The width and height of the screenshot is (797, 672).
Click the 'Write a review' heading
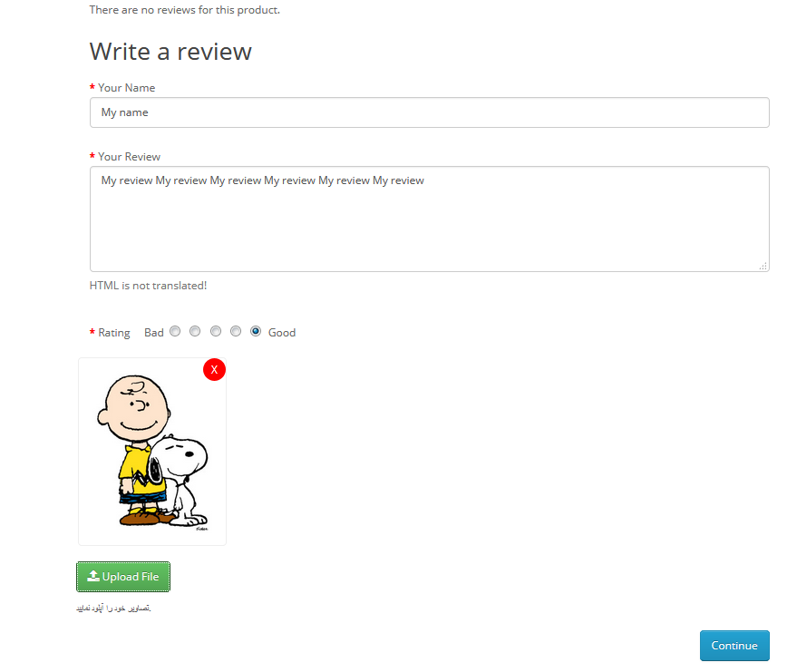coord(170,52)
